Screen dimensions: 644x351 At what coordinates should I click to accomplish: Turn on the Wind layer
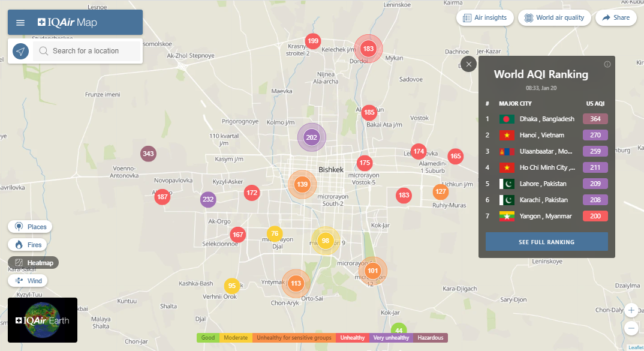tap(28, 281)
